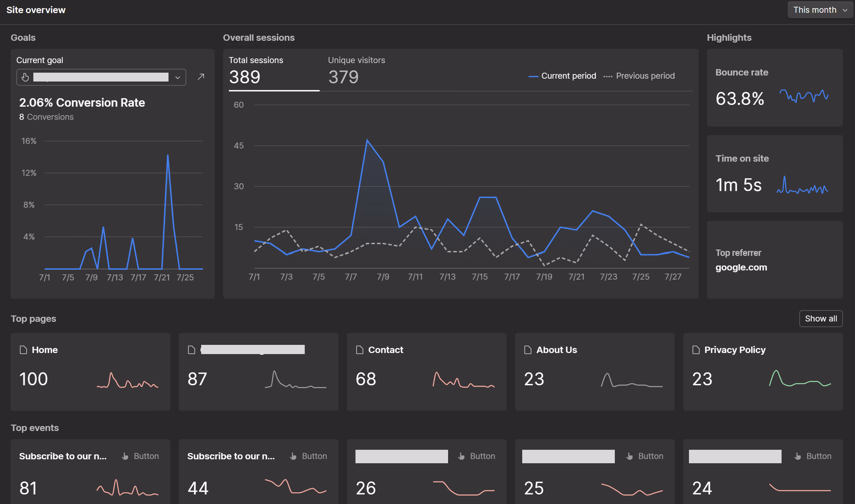855x504 pixels.
Task: Click the Home page sparkline chart
Action: pos(127,380)
